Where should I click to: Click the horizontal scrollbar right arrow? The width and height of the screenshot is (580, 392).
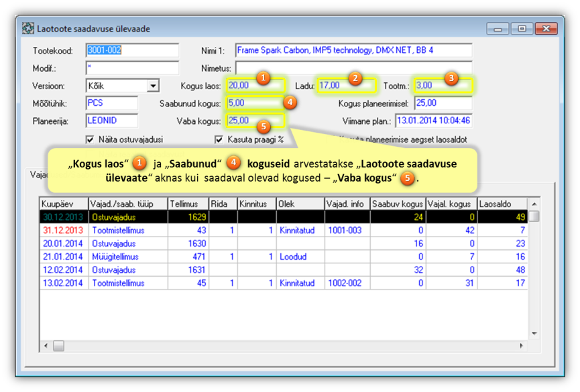pos(521,346)
